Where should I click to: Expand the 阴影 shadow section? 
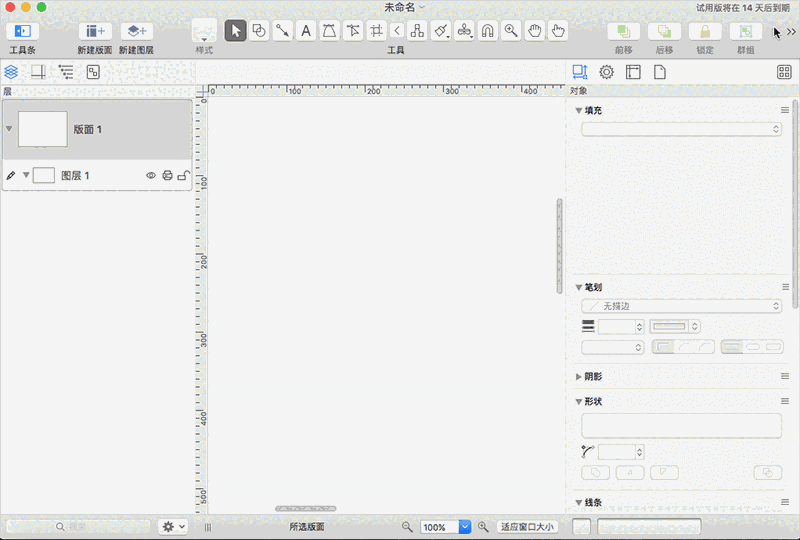click(579, 377)
